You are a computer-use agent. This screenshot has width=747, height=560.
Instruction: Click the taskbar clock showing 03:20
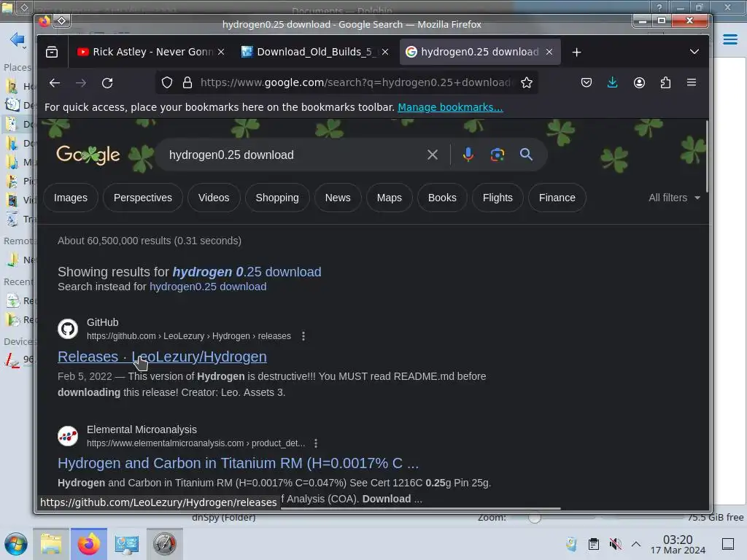pos(678,544)
